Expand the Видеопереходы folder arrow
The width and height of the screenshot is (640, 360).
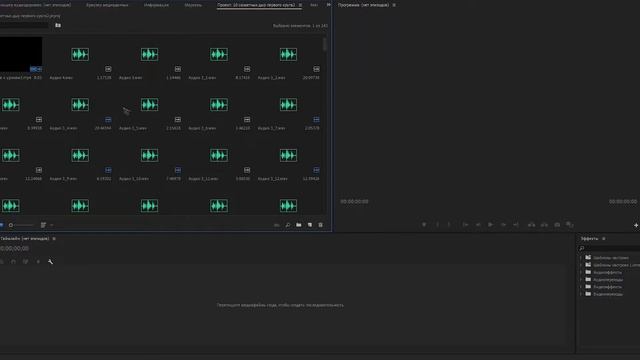click(x=581, y=294)
